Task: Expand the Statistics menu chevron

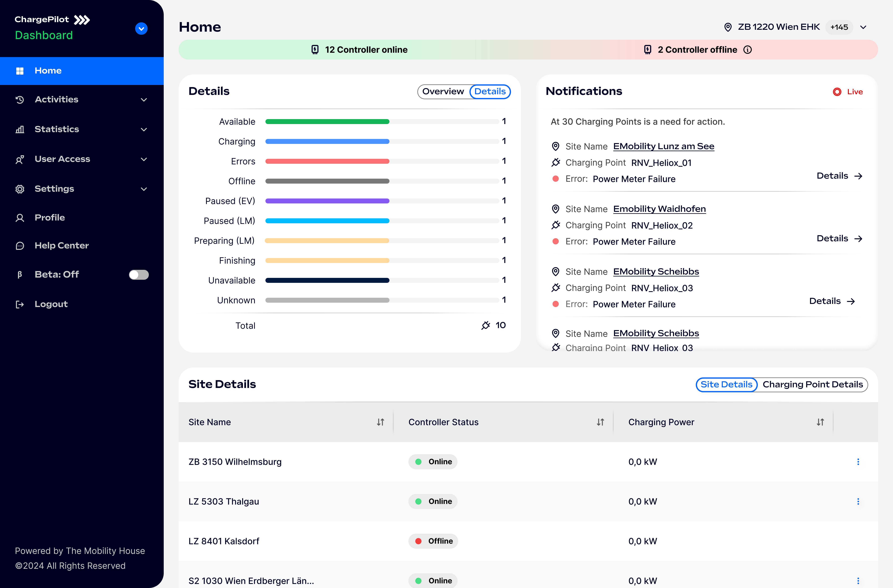Action: point(144,129)
